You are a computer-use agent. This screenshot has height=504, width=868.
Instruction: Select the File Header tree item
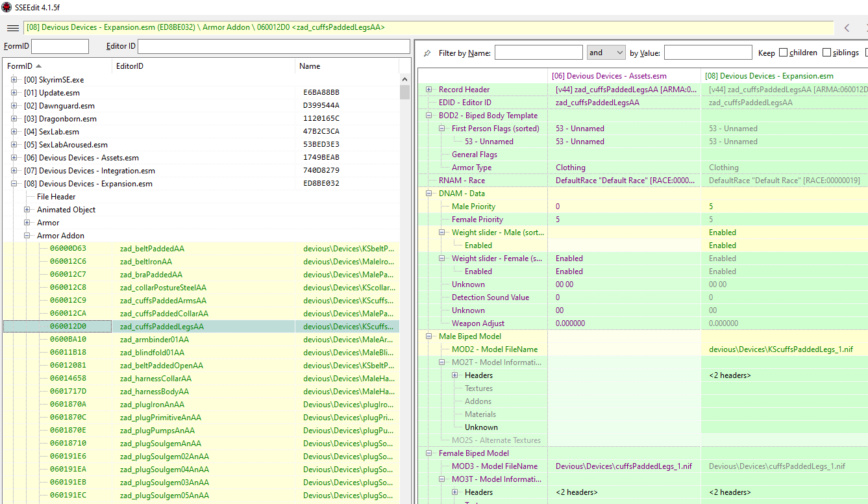point(56,197)
